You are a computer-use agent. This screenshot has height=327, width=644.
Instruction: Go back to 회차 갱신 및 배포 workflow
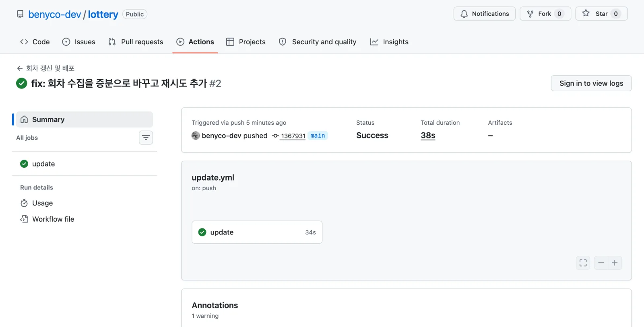[x=45, y=68]
